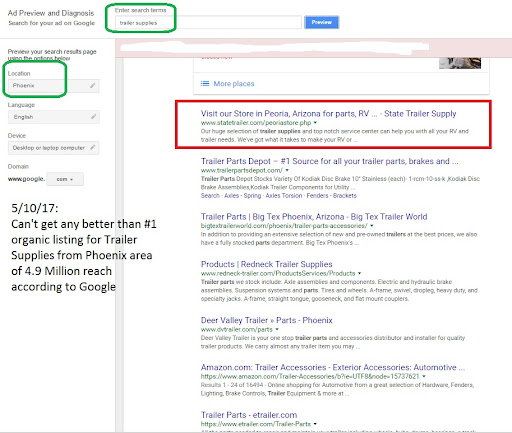Edit Language via pencil icon next to English
The width and height of the screenshot is (512, 433).
tap(93, 117)
